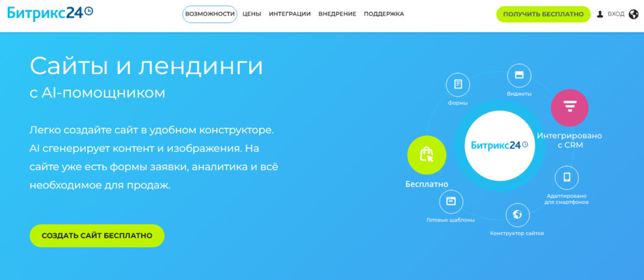Open the Возможности menu

coord(209,14)
